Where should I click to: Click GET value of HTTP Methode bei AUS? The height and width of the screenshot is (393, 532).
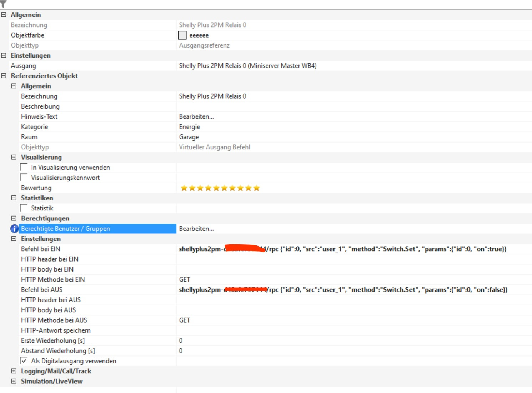[185, 320]
